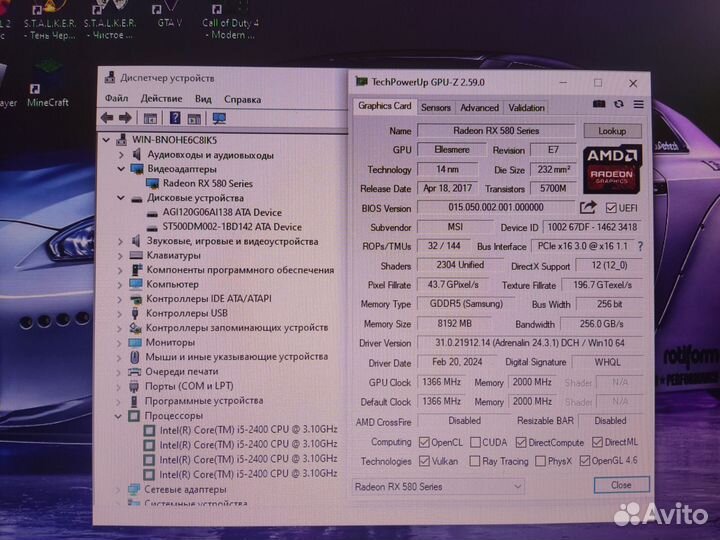This screenshot has width=720, height=540.
Task: Select the Клавиатуры keyboard icon
Action: point(136,255)
